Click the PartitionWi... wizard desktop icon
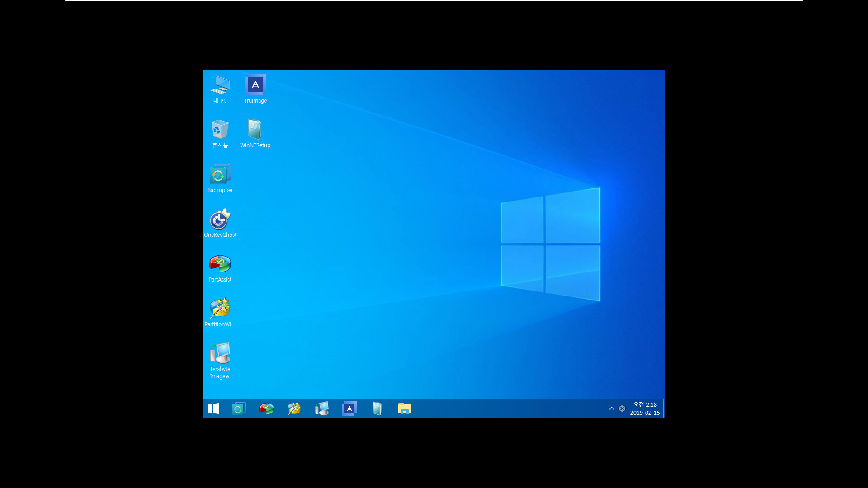Viewport: 868px width, 488px height. coord(220,313)
